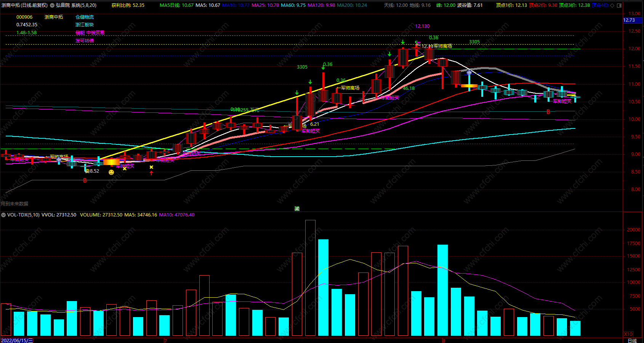The width and height of the screenshot is (644, 343).
Task: Click the green '减' marker above volume pane
Action: coord(297,208)
